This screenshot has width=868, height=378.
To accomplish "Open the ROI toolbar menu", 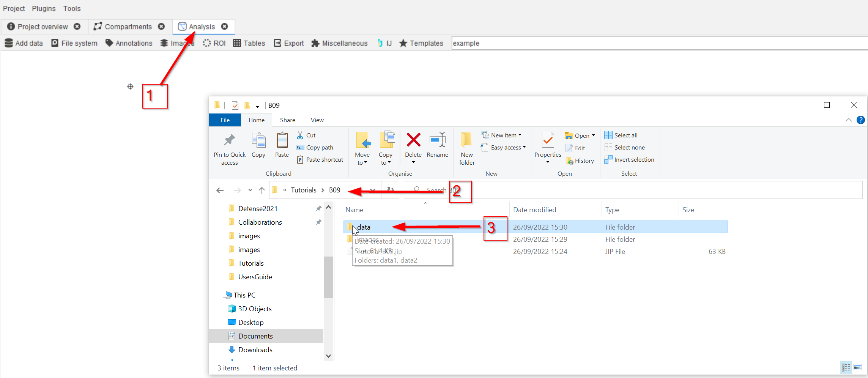I will click(x=214, y=43).
